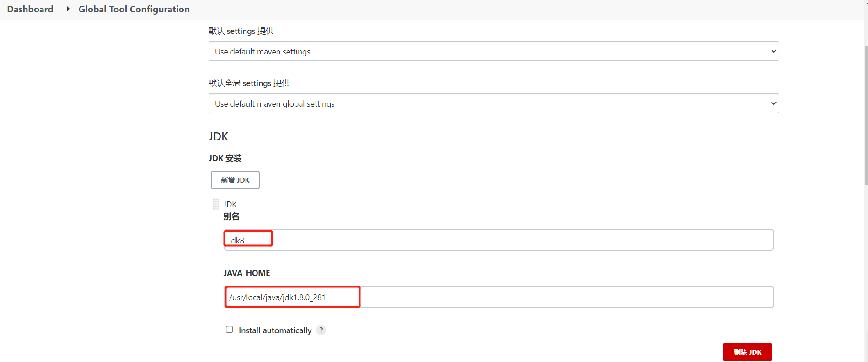Grab the JDK entry drag handle
Viewport: 868px width, 362px height.
(x=216, y=205)
